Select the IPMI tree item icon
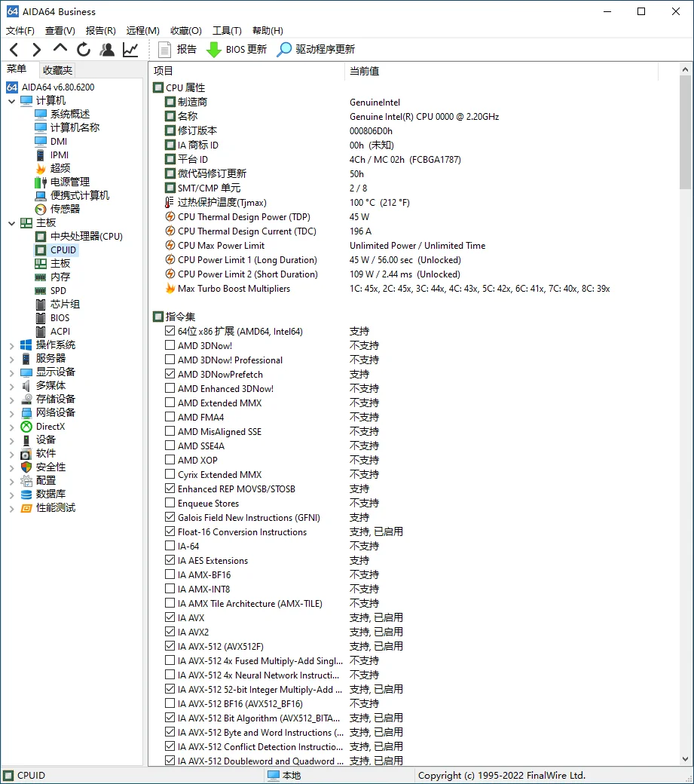 tap(41, 155)
